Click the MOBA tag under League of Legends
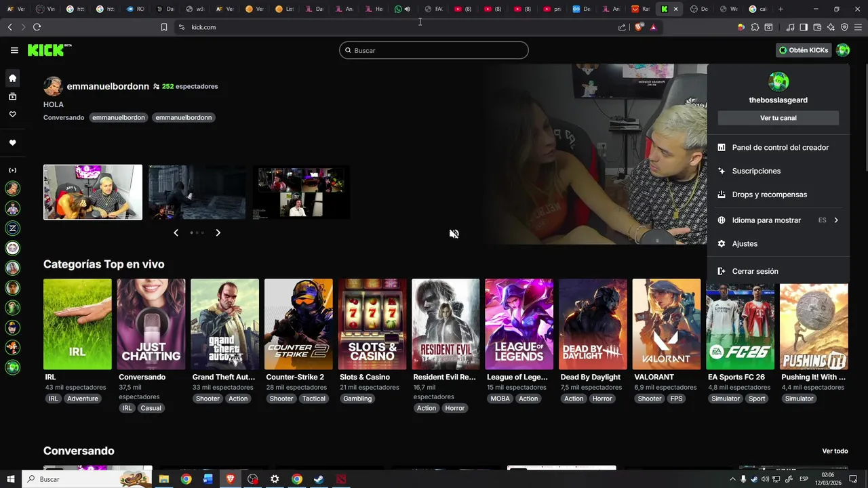This screenshot has width=868, height=488. click(500, 399)
